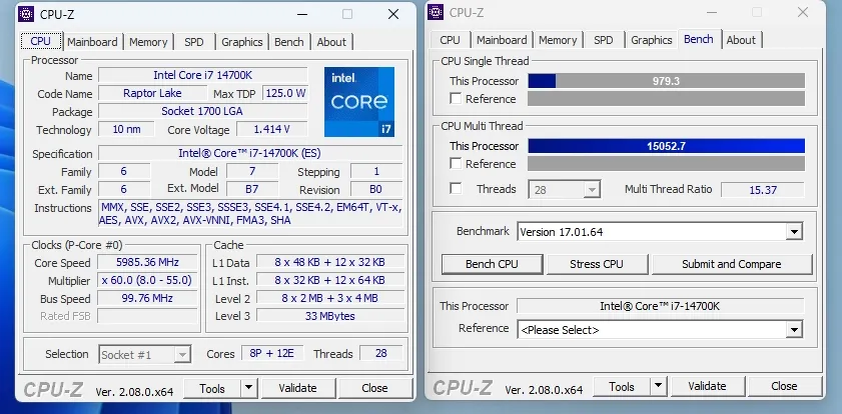Click the CPU-Z app icon in right window title bar
842x414 pixels.
click(435, 12)
